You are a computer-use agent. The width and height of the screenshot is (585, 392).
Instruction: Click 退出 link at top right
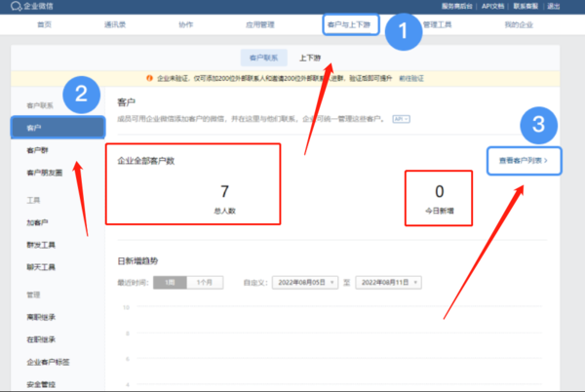(554, 6)
